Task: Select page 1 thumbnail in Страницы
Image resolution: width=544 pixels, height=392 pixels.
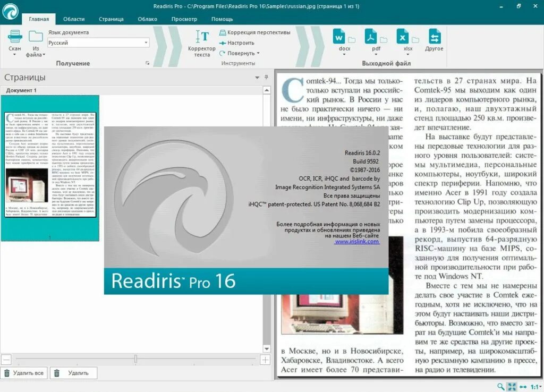Action: (x=50, y=168)
